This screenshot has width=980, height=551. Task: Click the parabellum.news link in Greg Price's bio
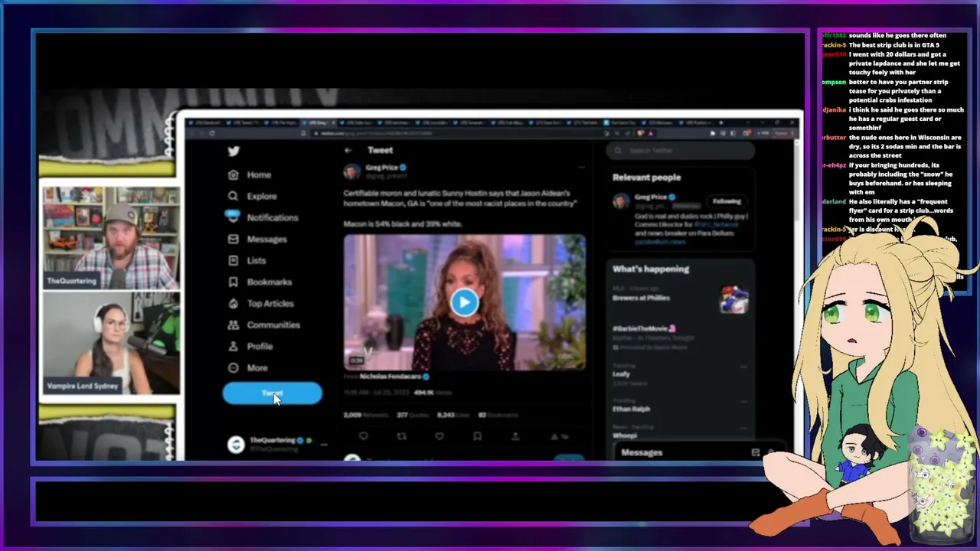pos(659,241)
